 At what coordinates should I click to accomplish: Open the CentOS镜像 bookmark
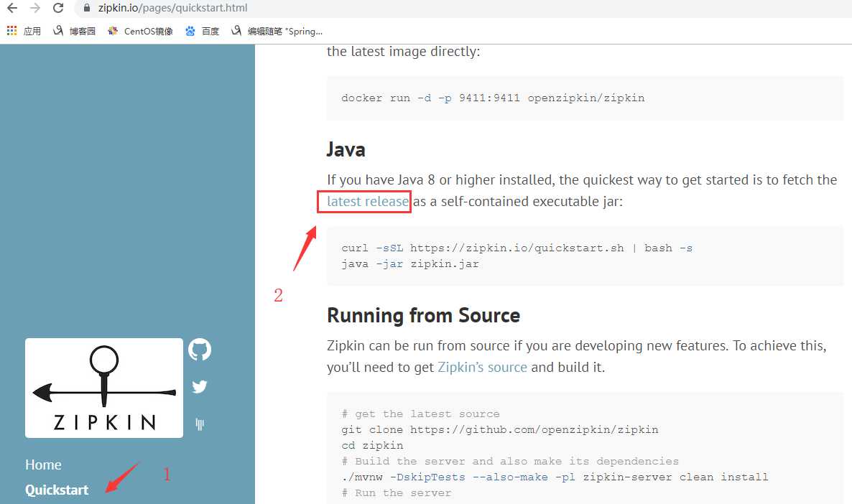(x=141, y=31)
